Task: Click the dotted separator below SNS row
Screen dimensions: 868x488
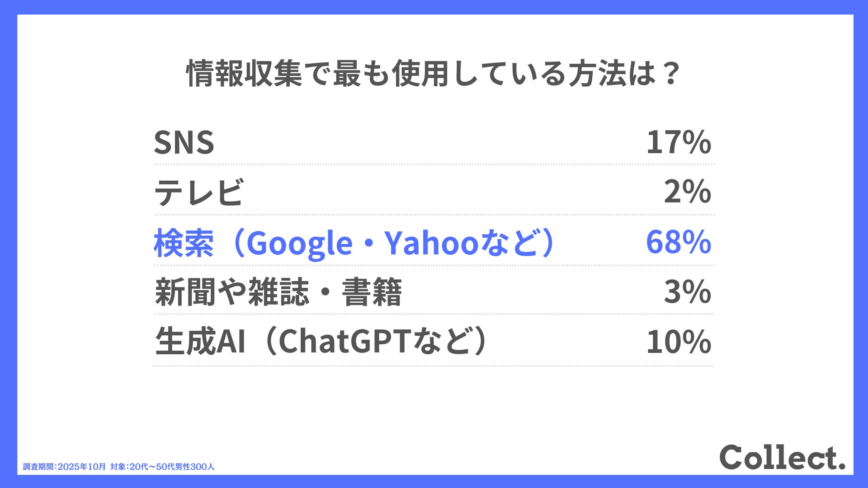Action: click(433, 164)
